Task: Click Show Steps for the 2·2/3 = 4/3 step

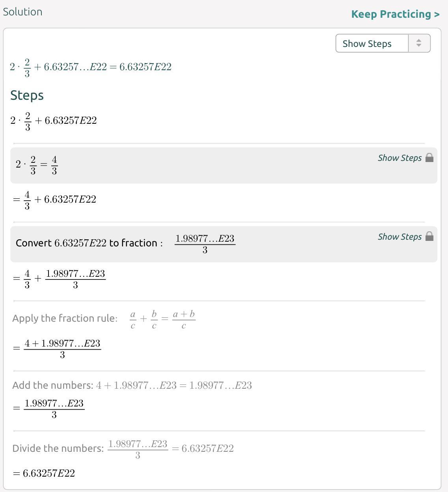Action: click(399, 158)
